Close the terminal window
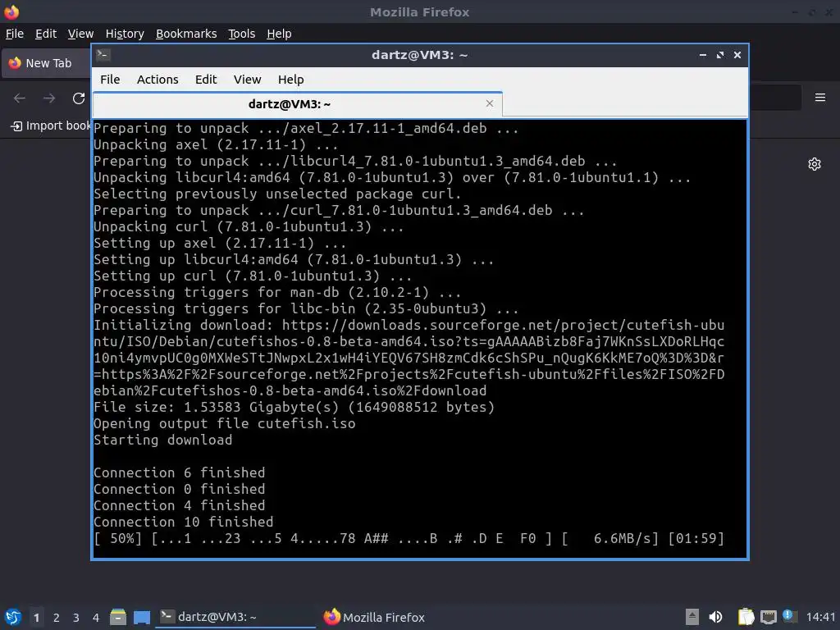The image size is (840, 630). tap(737, 55)
